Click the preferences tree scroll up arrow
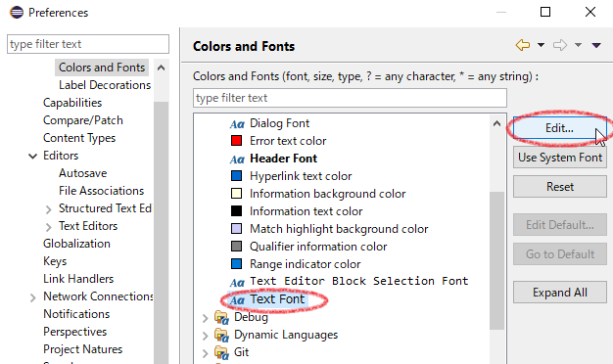This screenshot has width=613, height=364. click(x=161, y=68)
